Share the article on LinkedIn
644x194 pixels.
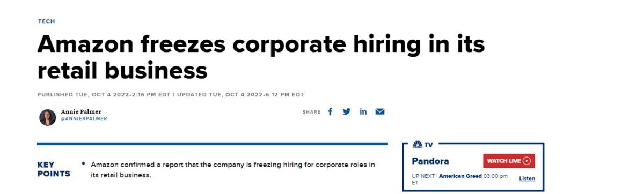pos(363,111)
